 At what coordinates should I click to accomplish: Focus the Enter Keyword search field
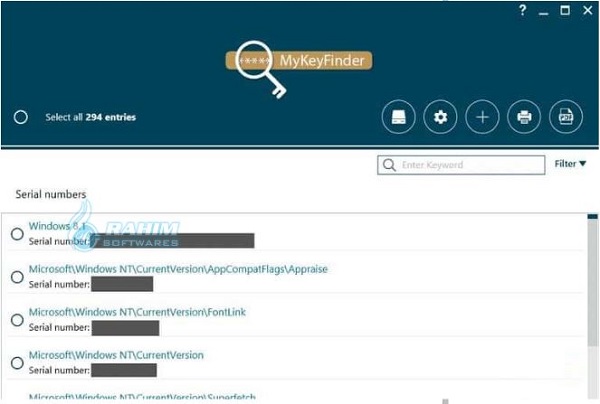(461, 165)
